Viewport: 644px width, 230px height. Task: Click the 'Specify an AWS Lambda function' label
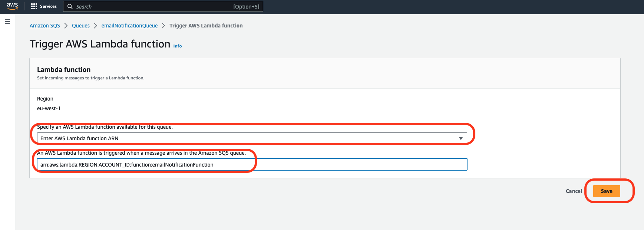point(105,127)
